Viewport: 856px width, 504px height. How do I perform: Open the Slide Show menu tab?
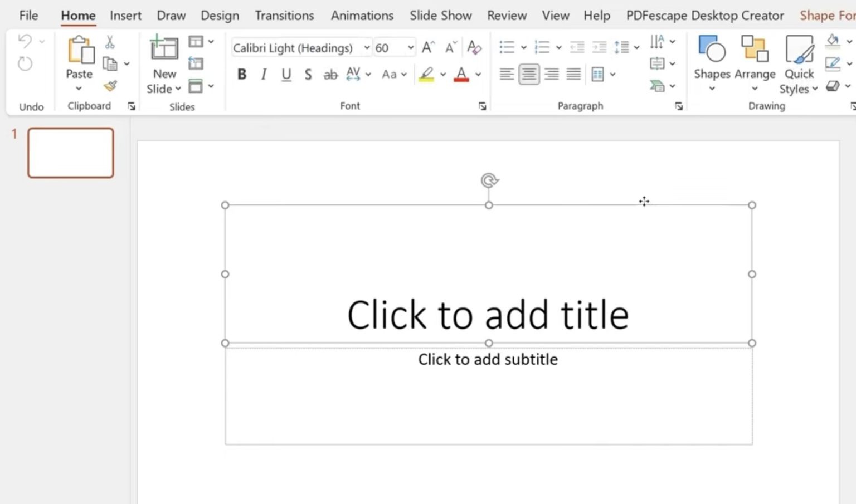coord(440,16)
